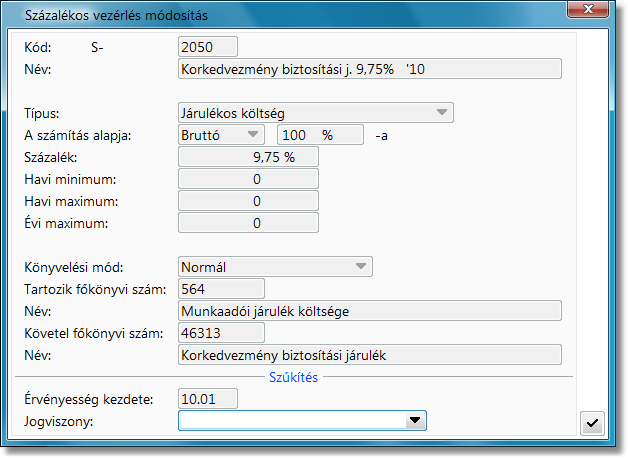Confirm with the checkmark button

592,423
